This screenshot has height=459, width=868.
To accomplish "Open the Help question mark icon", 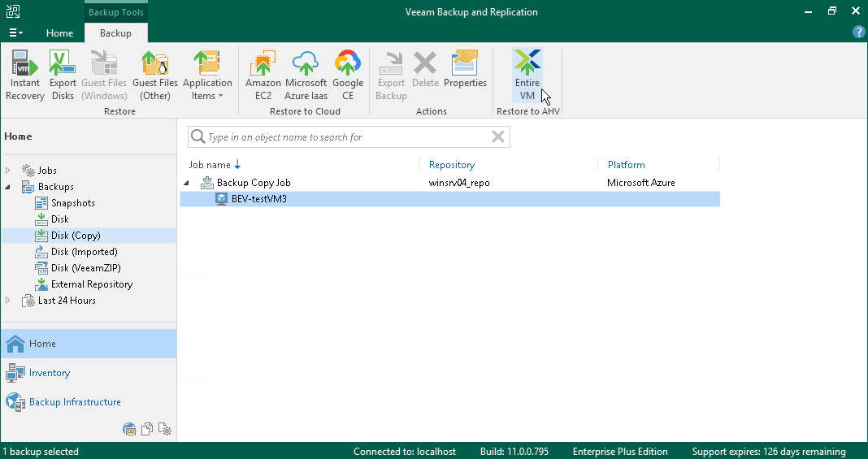I will click(858, 32).
